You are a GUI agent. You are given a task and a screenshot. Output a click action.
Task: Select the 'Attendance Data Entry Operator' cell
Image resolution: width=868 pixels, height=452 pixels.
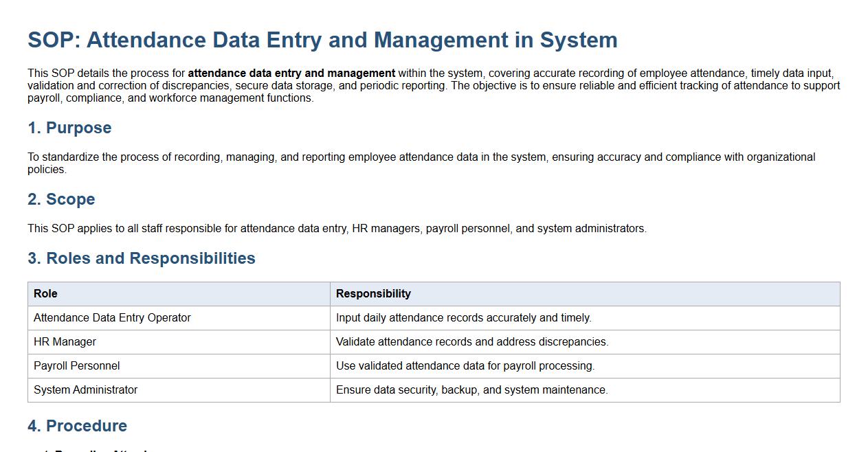pyautogui.click(x=112, y=318)
